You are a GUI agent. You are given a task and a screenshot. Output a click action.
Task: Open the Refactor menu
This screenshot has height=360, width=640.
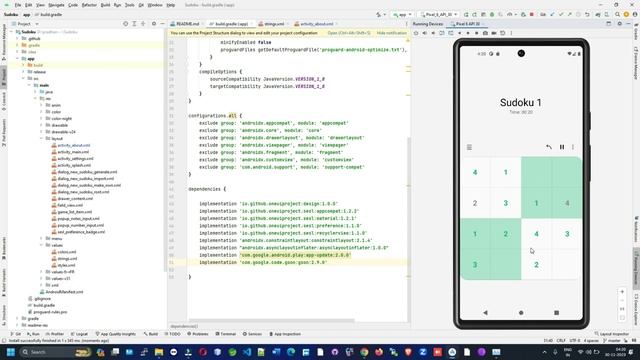89,5
